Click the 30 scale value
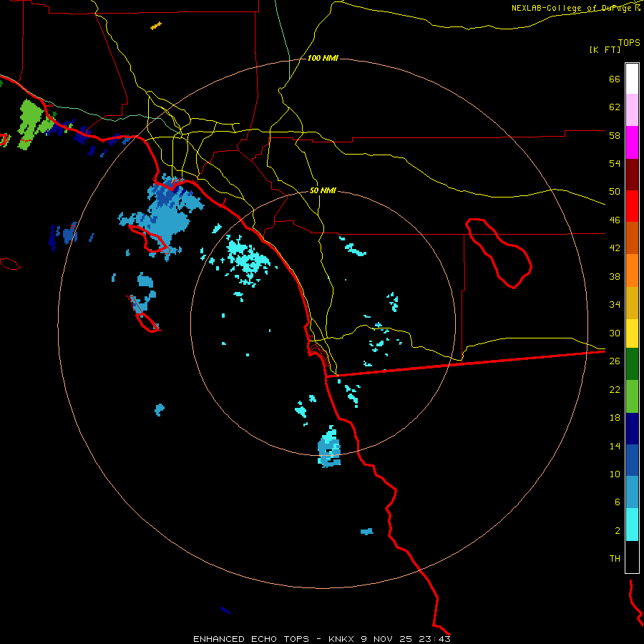Viewport: 644px width, 644px height. click(615, 333)
